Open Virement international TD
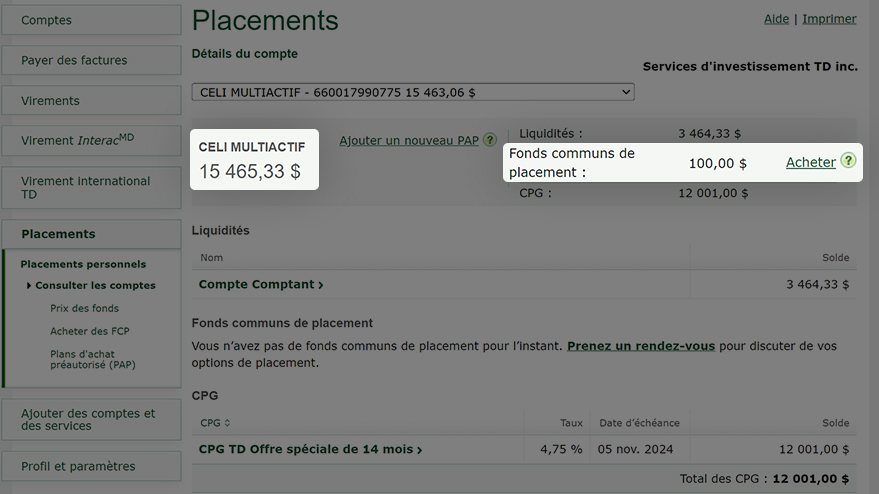Image resolution: width=879 pixels, height=494 pixels. coord(91,187)
